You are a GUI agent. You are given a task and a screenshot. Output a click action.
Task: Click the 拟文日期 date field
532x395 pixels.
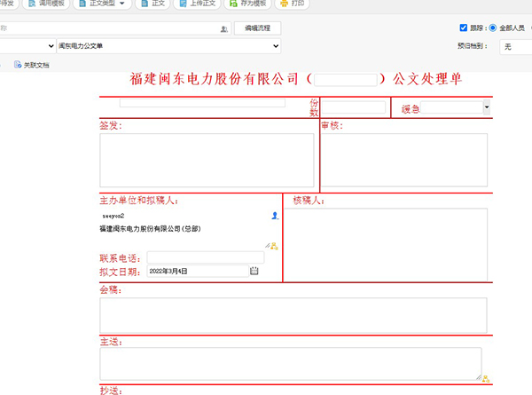(198, 271)
